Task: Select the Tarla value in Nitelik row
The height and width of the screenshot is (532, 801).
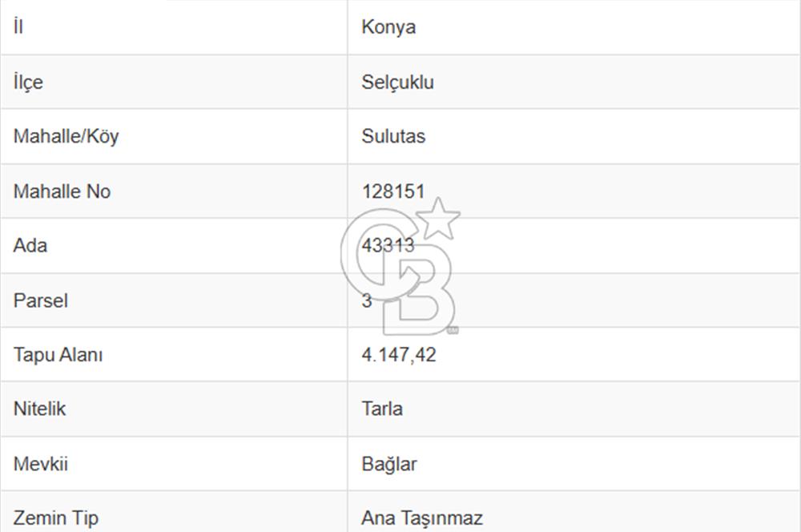Action: 382,409
